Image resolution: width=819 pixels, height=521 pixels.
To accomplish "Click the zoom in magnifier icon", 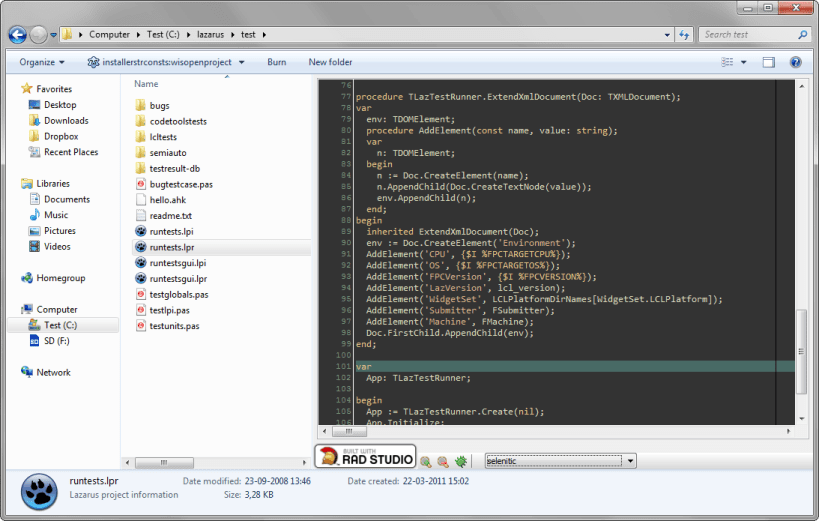I will coord(426,461).
